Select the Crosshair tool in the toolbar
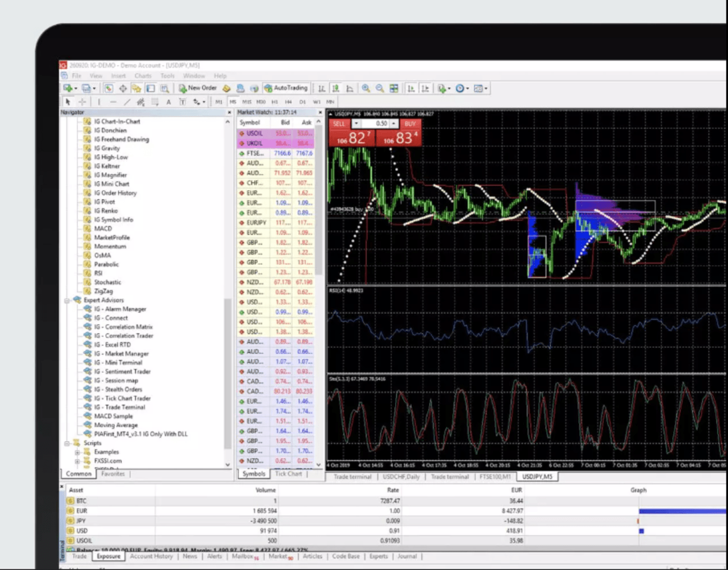 tap(82, 101)
